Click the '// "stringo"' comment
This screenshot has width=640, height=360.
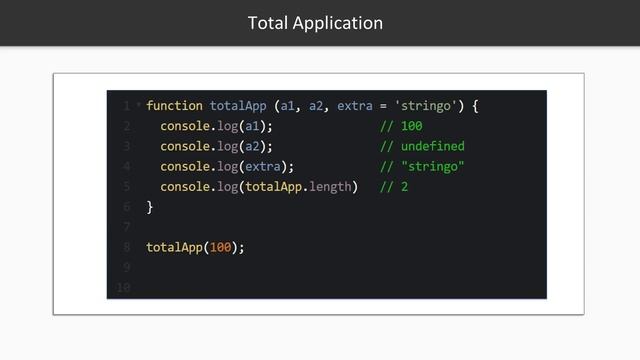422,167
